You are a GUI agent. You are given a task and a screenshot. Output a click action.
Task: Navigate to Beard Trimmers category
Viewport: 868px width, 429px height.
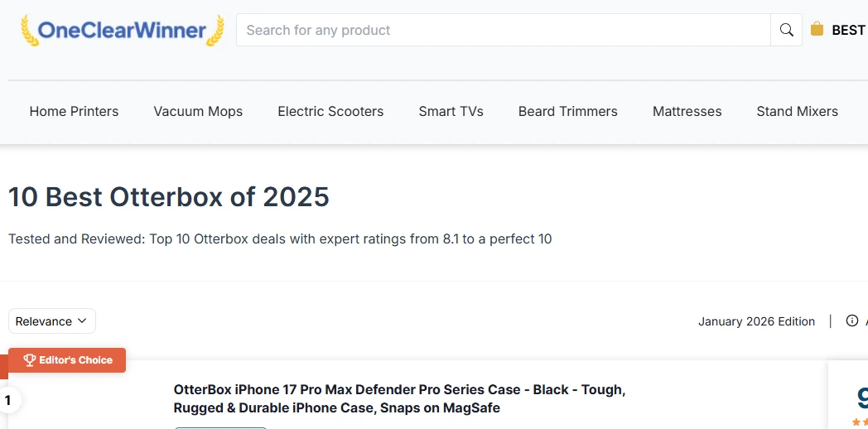(567, 112)
